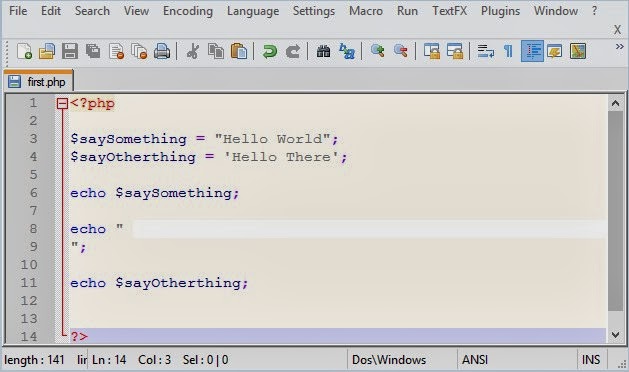Click the Copy toolbar icon
The image size is (629, 372).
click(x=216, y=51)
